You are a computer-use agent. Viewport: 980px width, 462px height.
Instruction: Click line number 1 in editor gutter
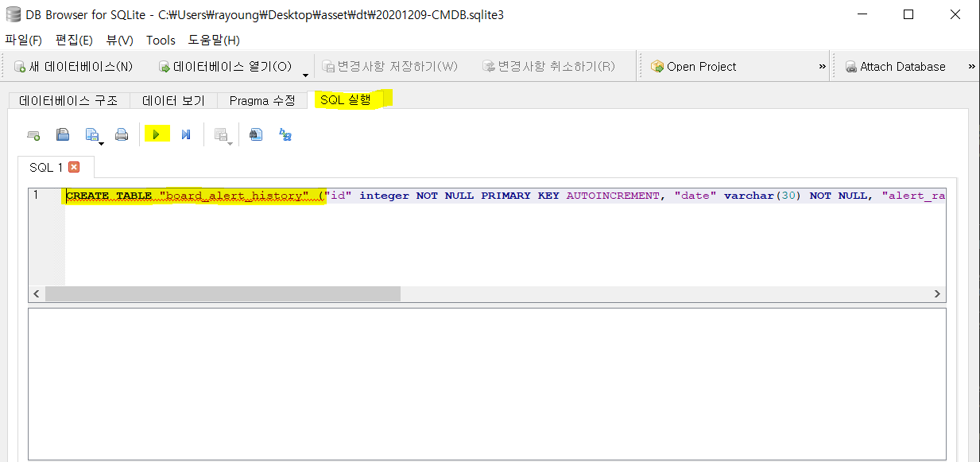35,195
